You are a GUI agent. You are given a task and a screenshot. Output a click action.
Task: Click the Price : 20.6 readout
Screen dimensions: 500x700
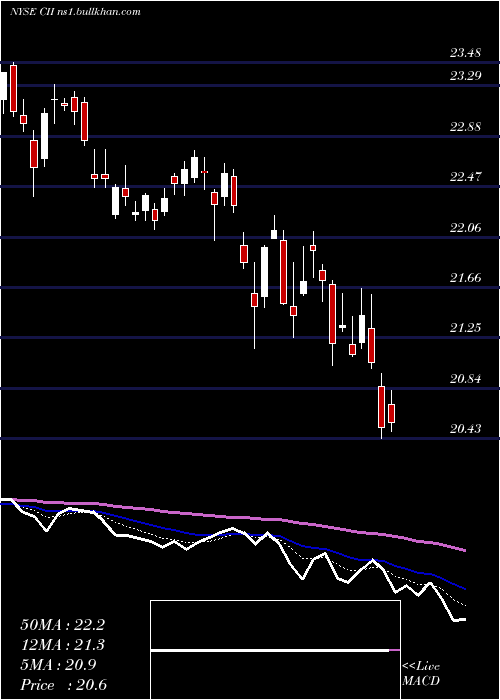click(x=63, y=685)
